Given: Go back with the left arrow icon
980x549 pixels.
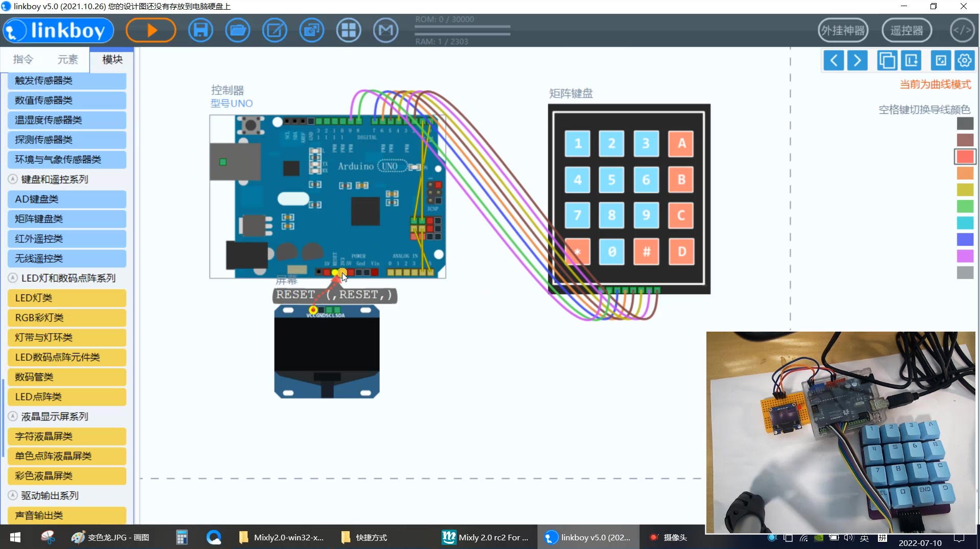Looking at the screenshot, I should pos(834,61).
